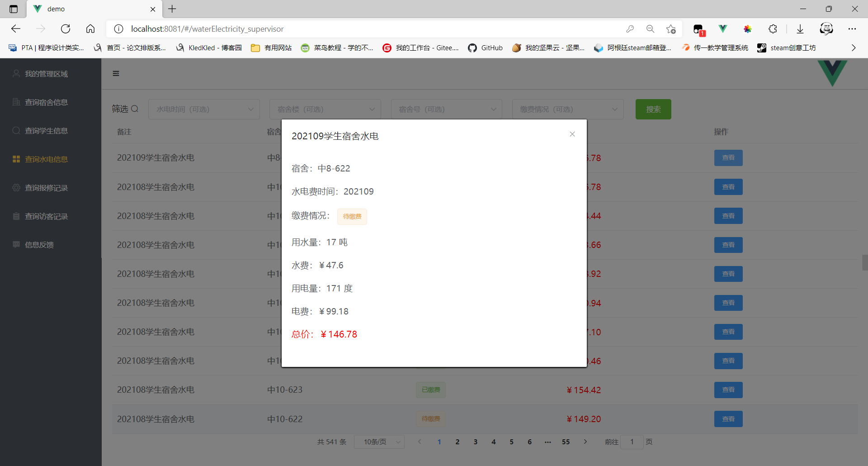Viewport: 868px width, 466px height.
Task: Open new tab plus button
Action: coord(172,9)
